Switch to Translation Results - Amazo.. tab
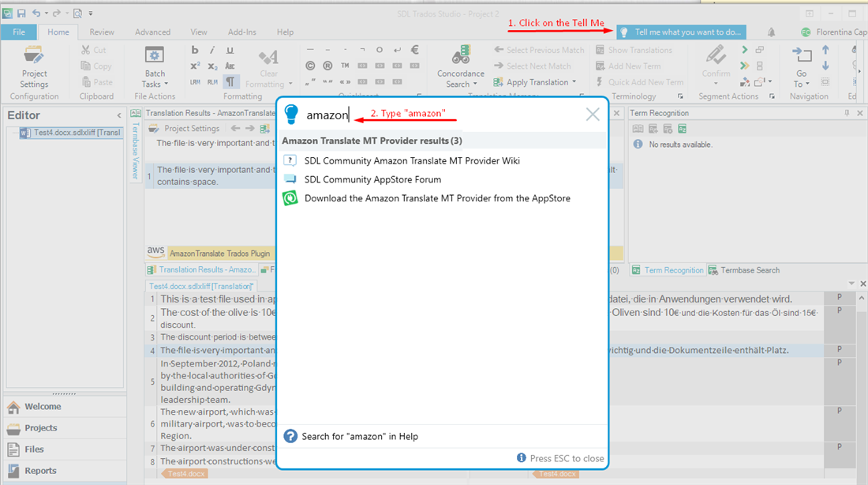 click(x=201, y=269)
